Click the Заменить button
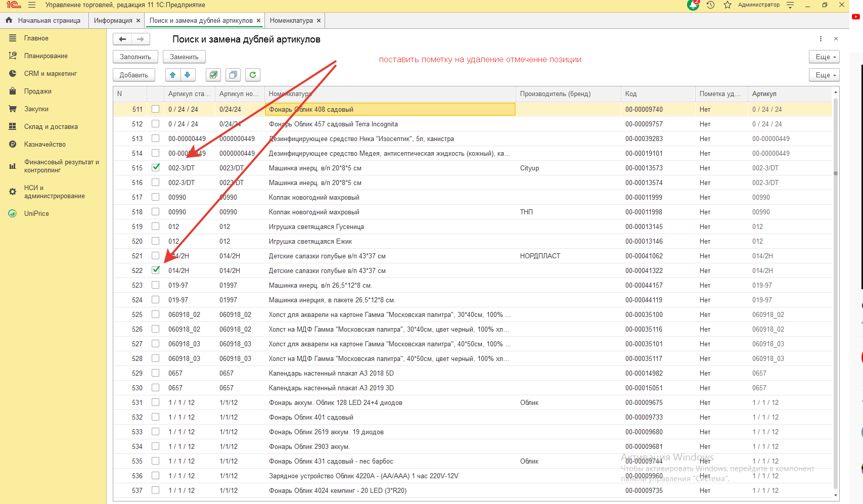The height and width of the screenshot is (504, 863). 184,57
